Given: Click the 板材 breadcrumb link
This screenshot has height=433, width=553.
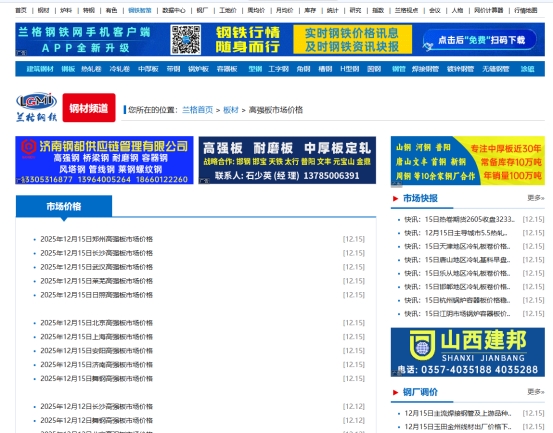Looking at the screenshot, I should 231,110.
